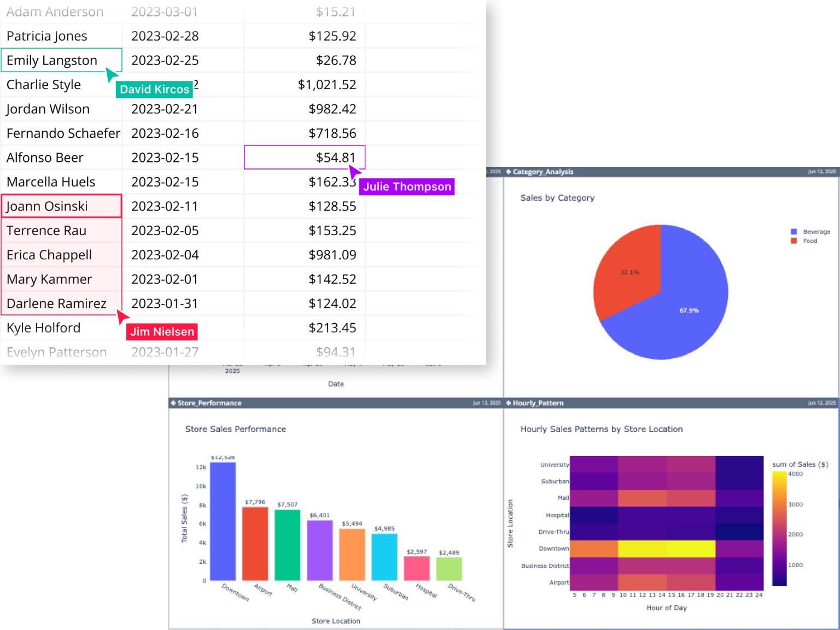Screen dimensions: 840x630
Task: Click the Drive-Thru $2,489 sales bar
Action: click(x=448, y=569)
